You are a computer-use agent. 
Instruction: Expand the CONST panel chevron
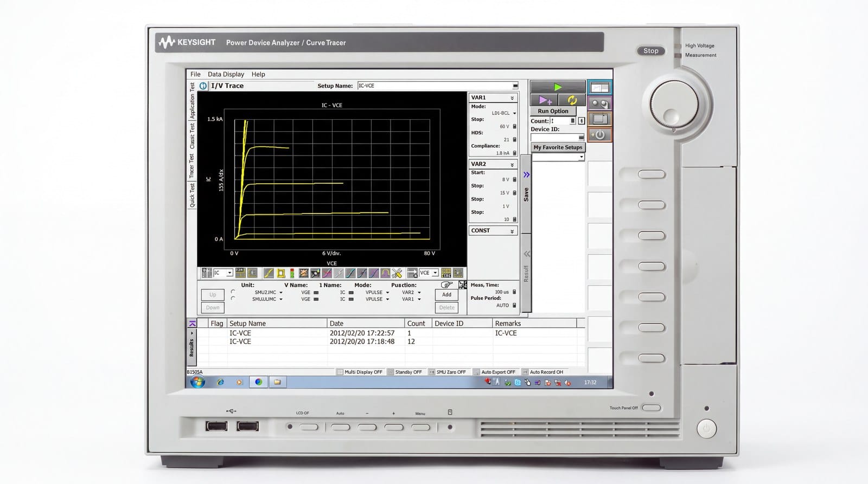coord(512,231)
